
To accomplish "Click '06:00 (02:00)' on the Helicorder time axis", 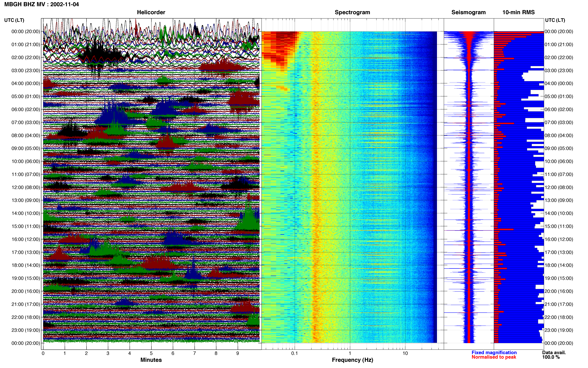I will coord(26,109).
